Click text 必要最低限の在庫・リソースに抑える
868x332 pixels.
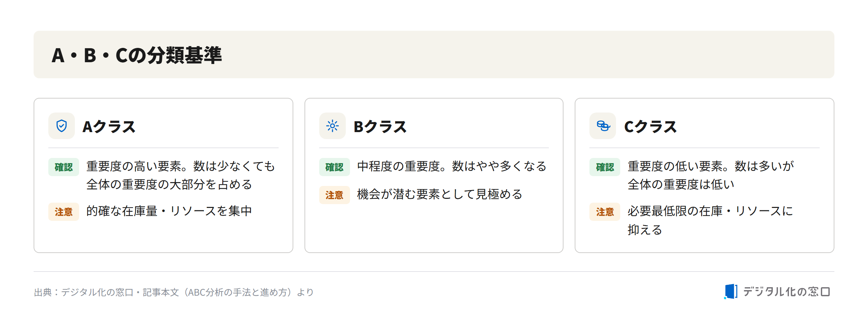pyautogui.click(x=710, y=221)
